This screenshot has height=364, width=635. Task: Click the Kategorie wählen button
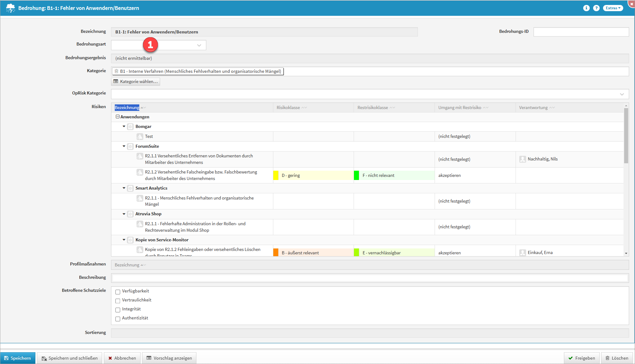(136, 81)
